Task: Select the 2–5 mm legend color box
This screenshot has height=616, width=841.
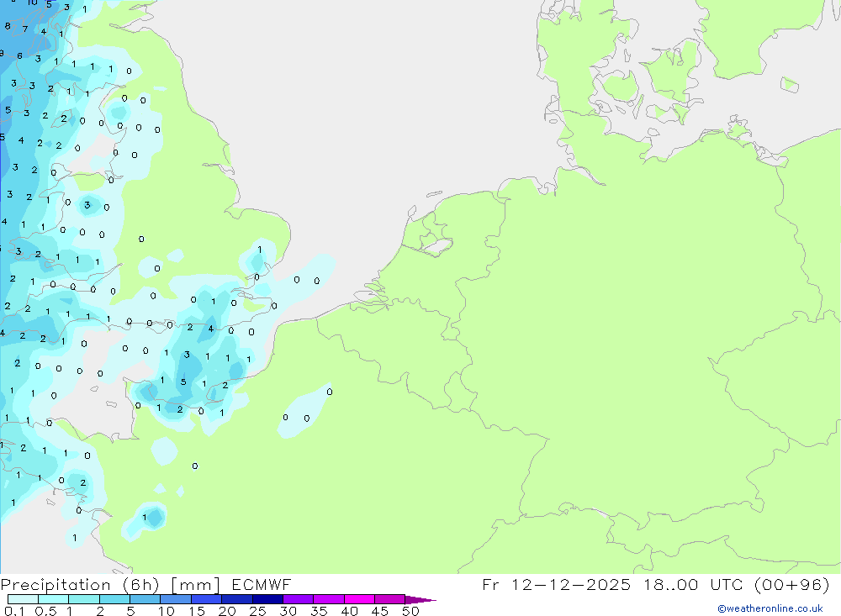Action: pyautogui.click(x=114, y=599)
